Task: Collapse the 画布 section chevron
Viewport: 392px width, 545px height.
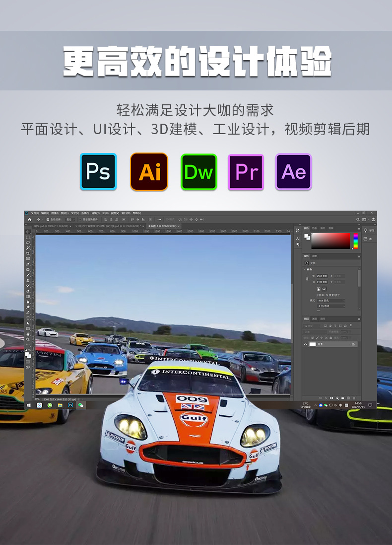Action: (305, 269)
